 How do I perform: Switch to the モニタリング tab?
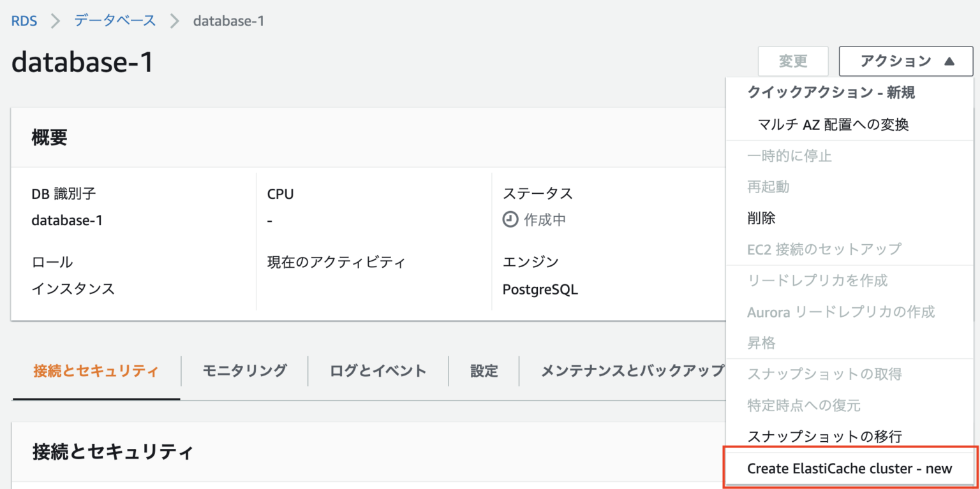[244, 370]
